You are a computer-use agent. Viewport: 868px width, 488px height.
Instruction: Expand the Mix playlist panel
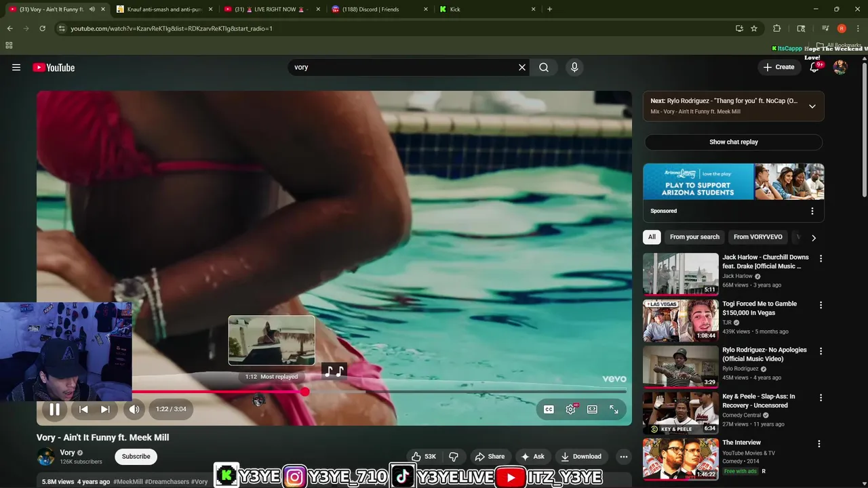[x=812, y=106]
